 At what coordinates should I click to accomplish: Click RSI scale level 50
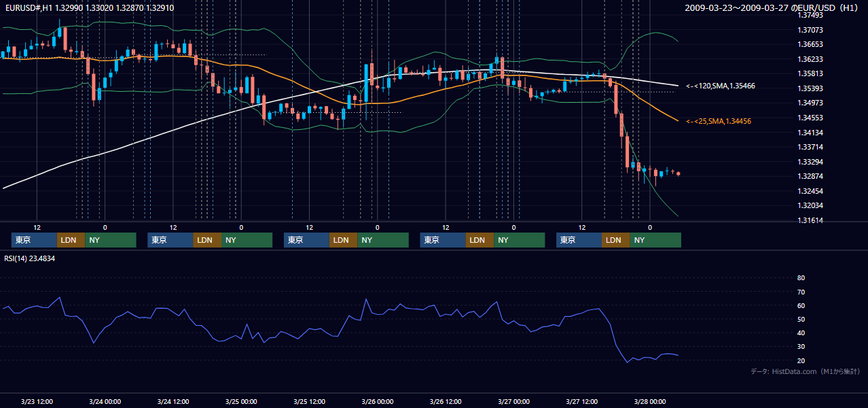801,319
